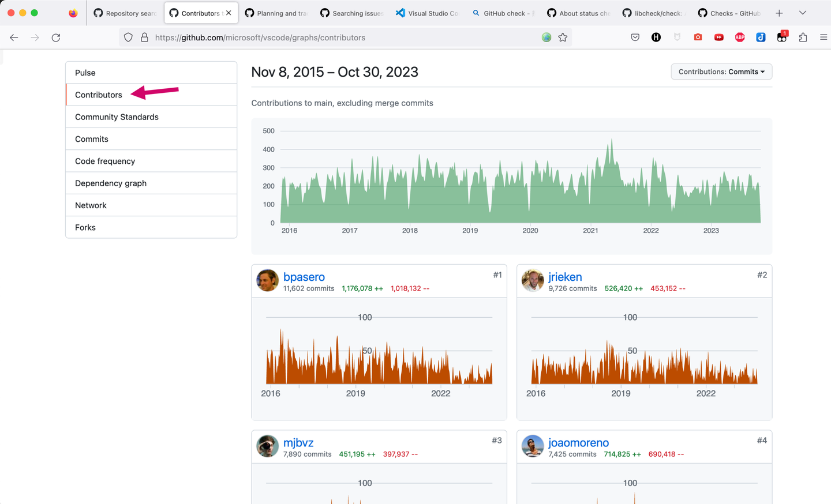Viewport: 831px width, 504px height.
Task: Click the padlock site info icon
Action: coord(144,37)
